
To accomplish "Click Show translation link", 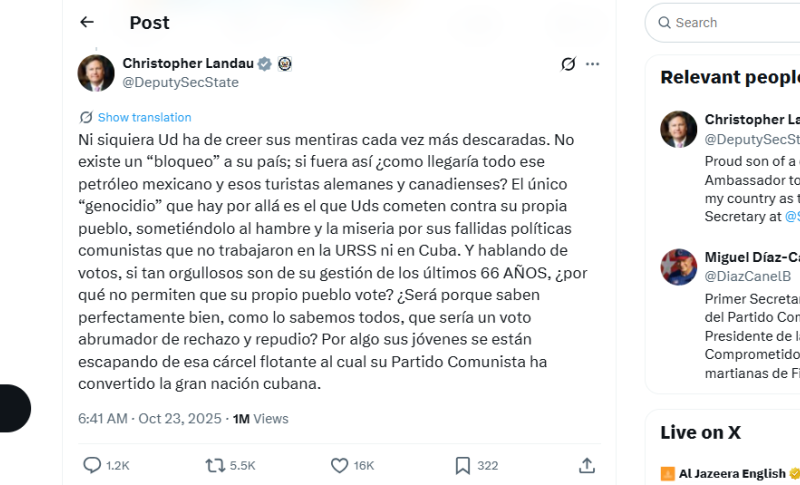I will [144, 117].
